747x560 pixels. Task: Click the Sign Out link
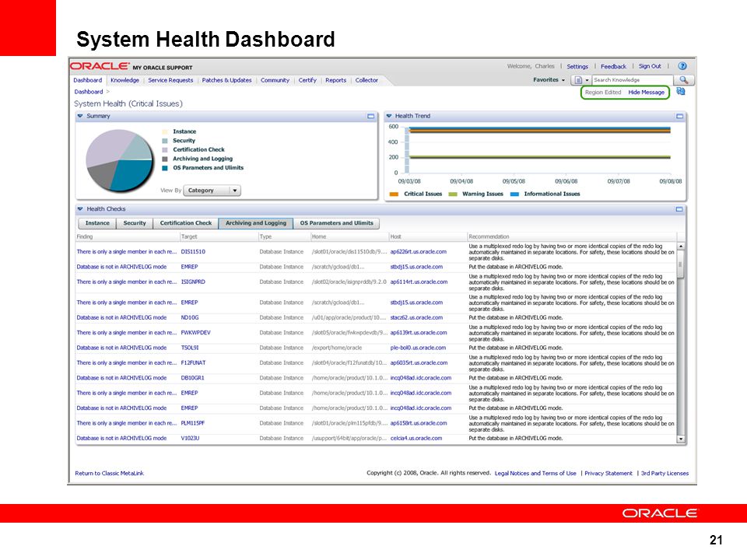(650, 66)
